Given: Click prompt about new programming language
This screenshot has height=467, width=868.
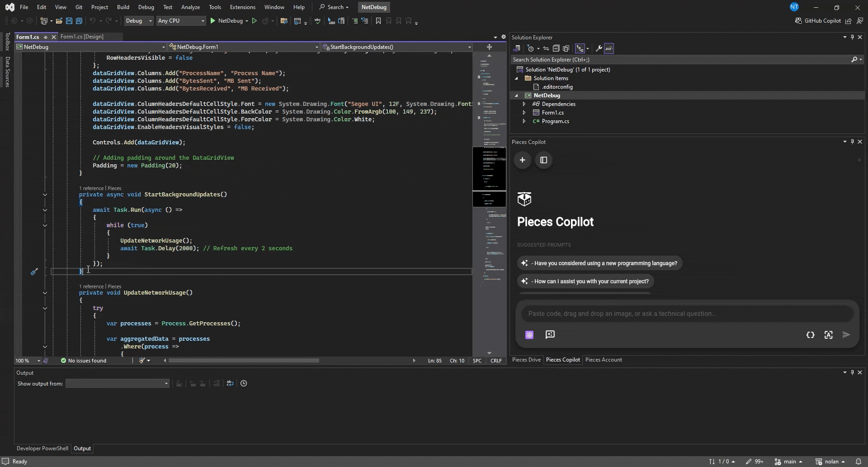Looking at the screenshot, I should pyautogui.click(x=599, y=263).
